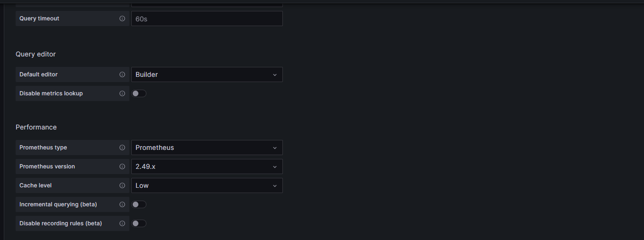Click the Performance section heading
The height and width of the screenshot is (240, 644).
36,127
